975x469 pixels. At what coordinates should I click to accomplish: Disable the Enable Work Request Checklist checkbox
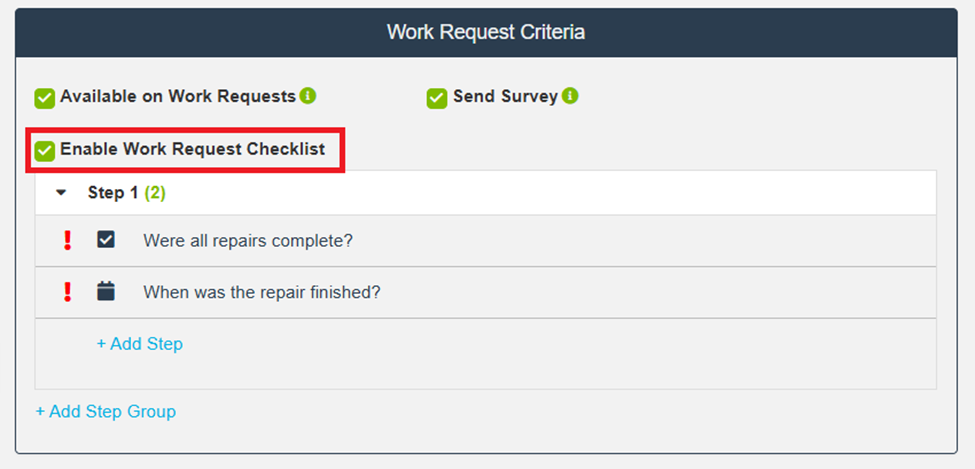tap(45, 150)
